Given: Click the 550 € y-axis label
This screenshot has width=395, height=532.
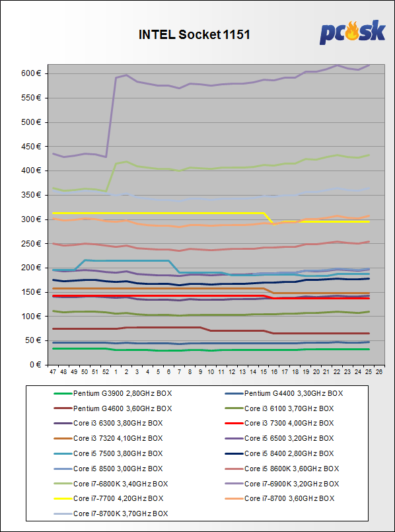Looking at the screenshot, I should click(x=31, y=98).
